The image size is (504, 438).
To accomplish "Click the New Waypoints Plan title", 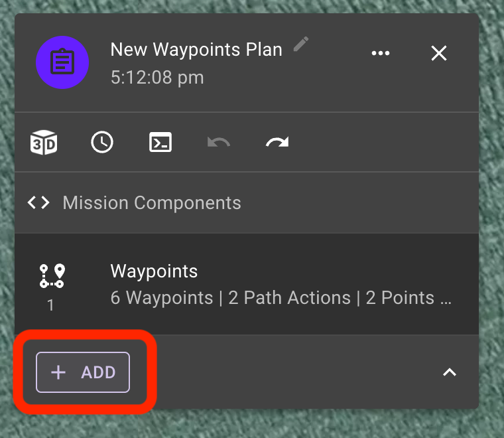I will (196, 50).
